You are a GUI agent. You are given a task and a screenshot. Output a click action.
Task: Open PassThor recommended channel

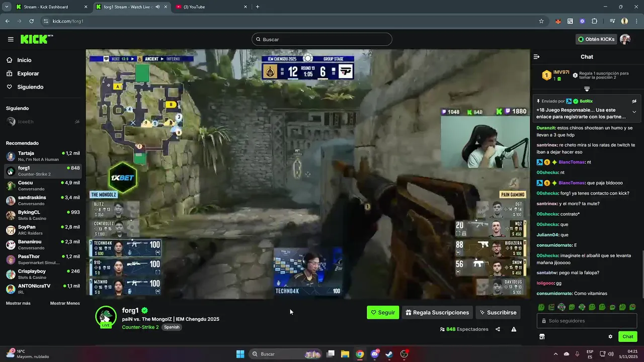click(43, 259)
